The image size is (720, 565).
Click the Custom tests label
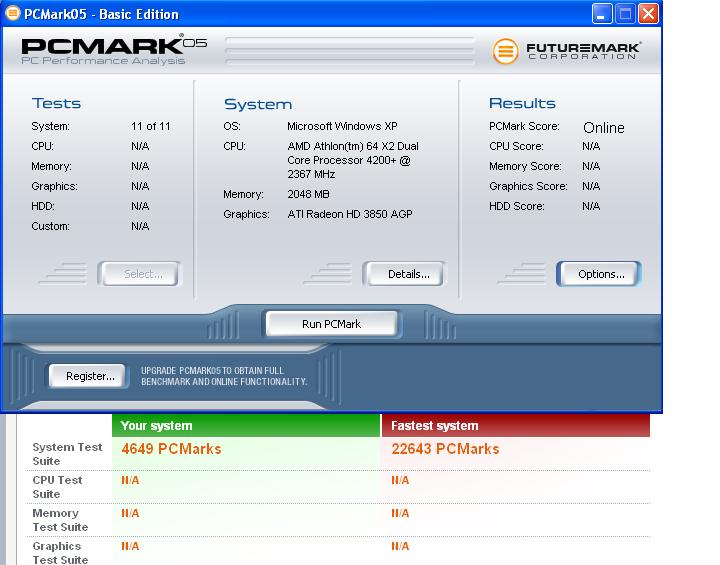point(51,226)
